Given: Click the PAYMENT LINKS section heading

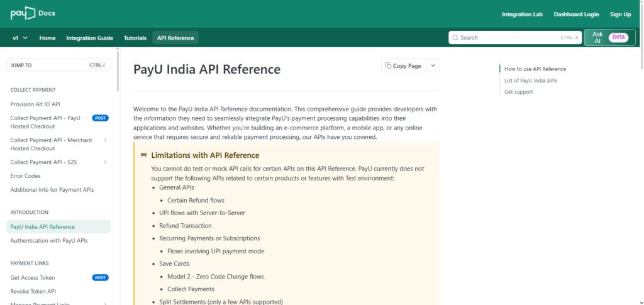Looking at the screenshot, I should click(x=30, y=263).
